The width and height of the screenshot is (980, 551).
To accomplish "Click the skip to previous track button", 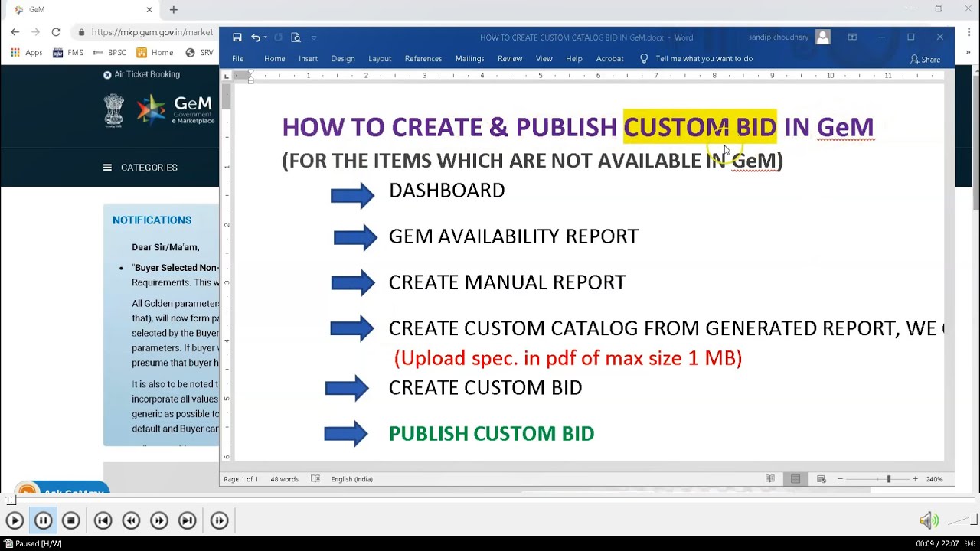I will tap(103, 520).
